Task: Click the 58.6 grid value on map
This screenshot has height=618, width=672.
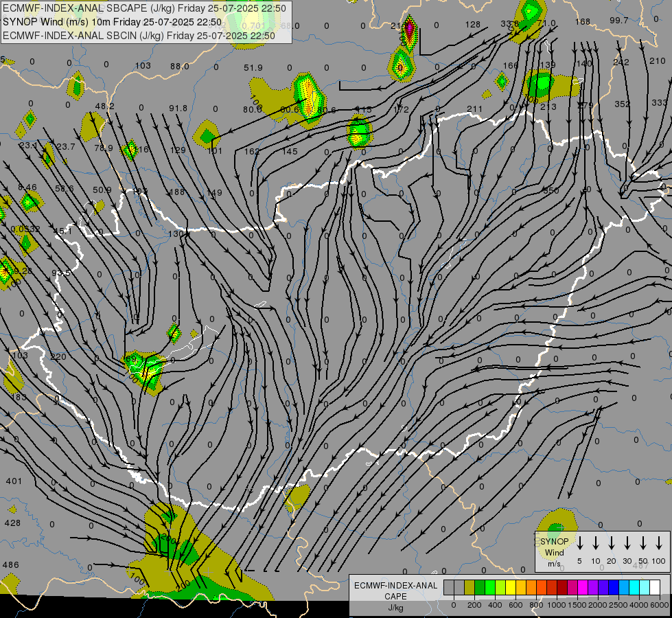Action: (x=65, y=189)
